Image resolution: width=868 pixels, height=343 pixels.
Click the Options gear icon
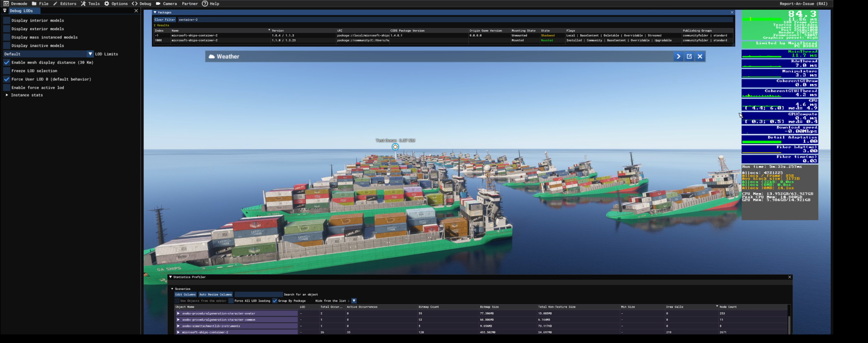[107, 4]
